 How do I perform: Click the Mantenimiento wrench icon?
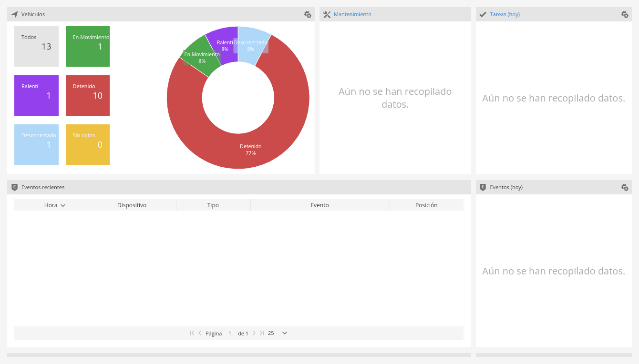tap(327, 14)
